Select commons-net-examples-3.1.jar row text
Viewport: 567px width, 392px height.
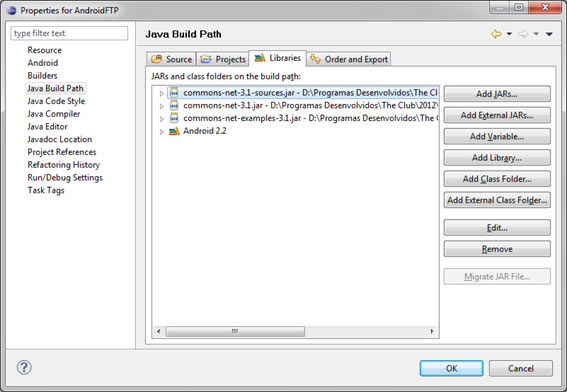pos(311,118)
